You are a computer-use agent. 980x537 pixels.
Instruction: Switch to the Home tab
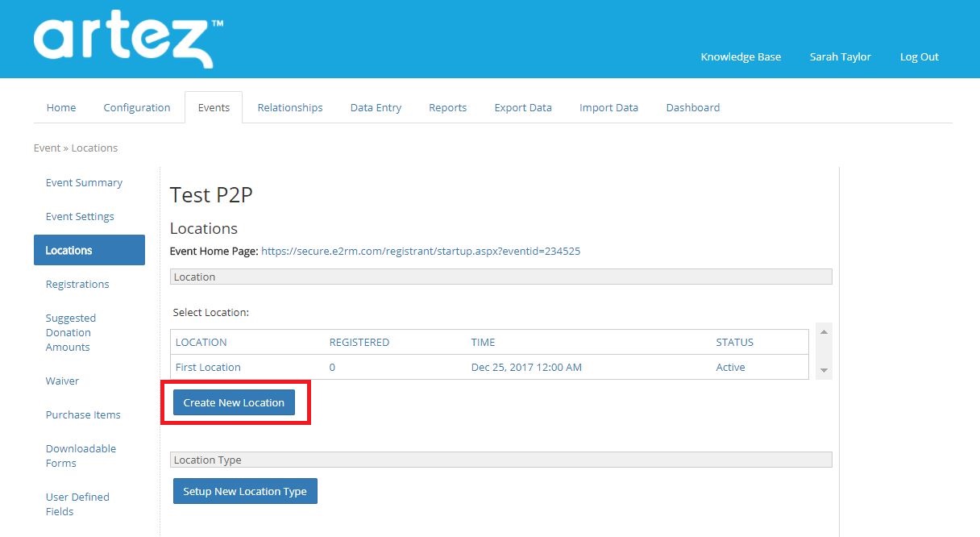click(x=61, y=107)
